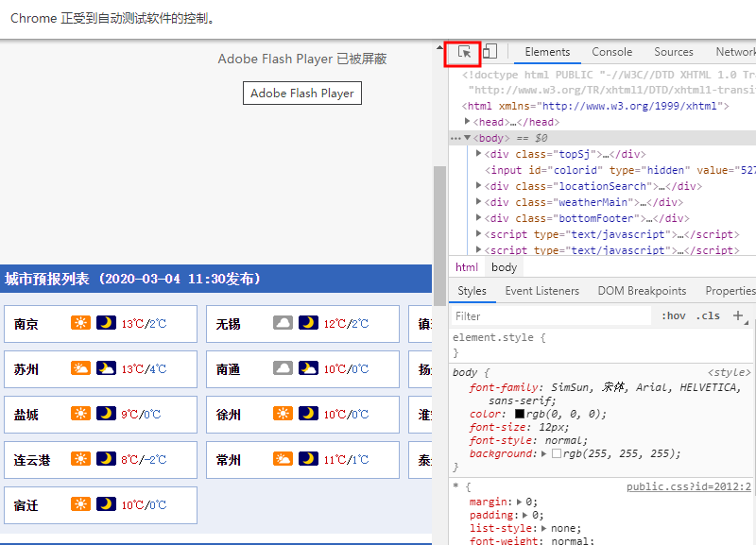Expand first script text/javascript node
The height and width of the screenshot is (545, 756).
coord(478,233)
